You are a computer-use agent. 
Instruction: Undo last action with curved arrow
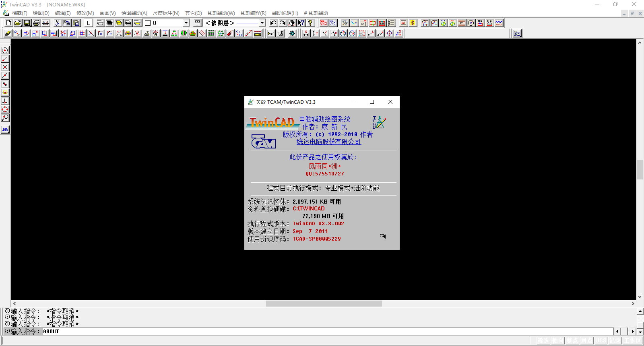tap(273, 23)
